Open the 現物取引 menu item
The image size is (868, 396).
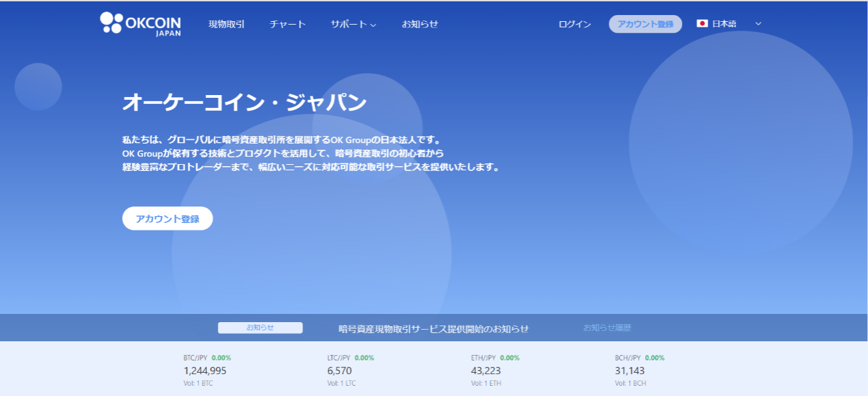pyautogui.click(x=226, y=24)
